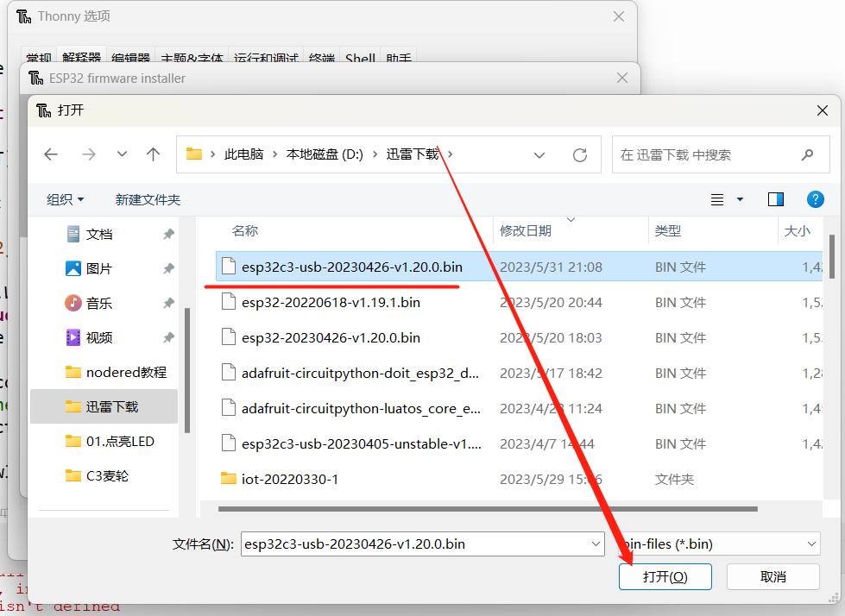Unpin 文档 using its pin icon
This screenshot has width=845, height=616.
pyautogui.click(x=168, y=234)
